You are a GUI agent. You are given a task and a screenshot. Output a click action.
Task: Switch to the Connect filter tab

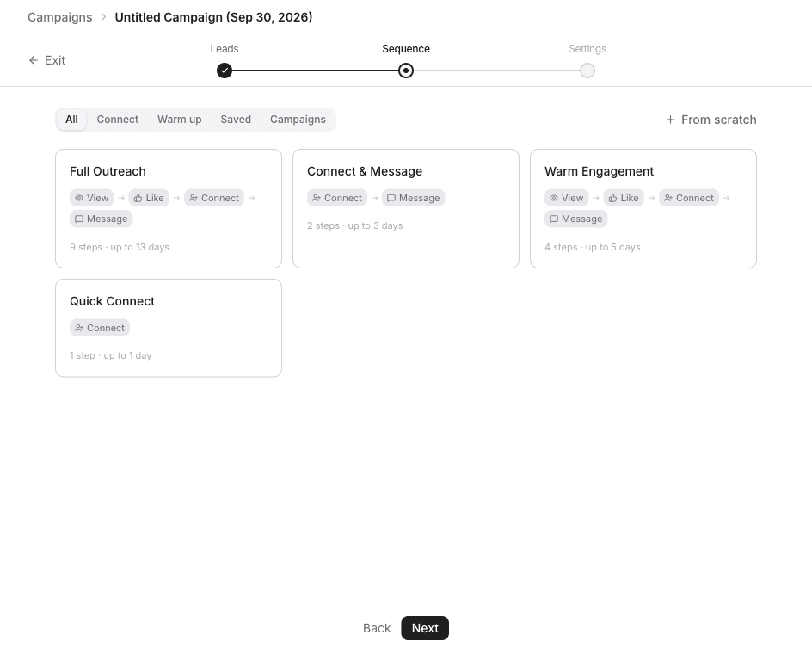click(118, 119)
